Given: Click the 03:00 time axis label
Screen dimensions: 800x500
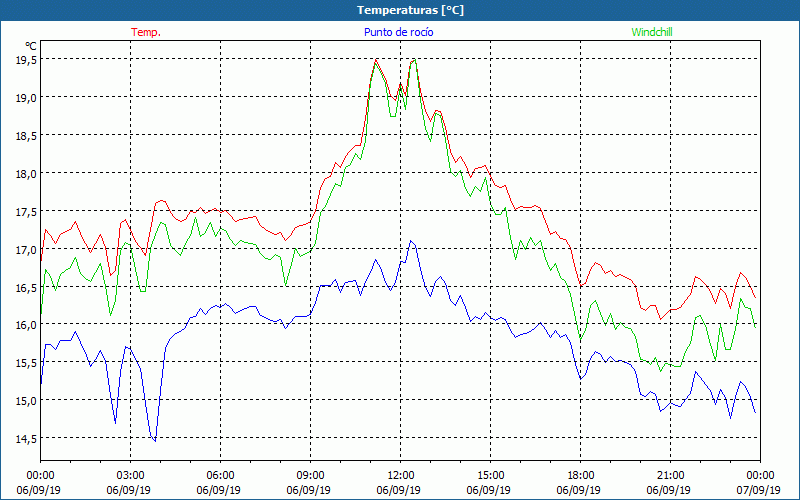Looking at the screenshot, I should (x=130, y=476).
